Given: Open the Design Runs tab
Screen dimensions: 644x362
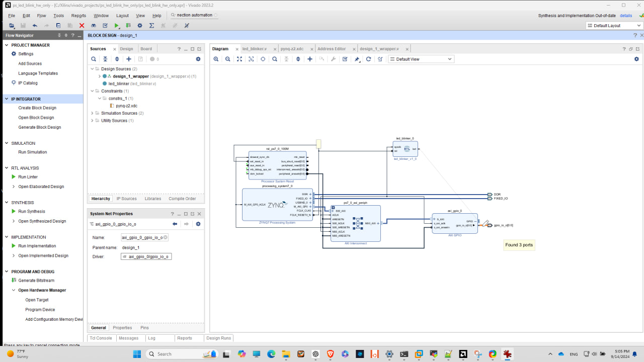Looking at the screenshot, I should tap(218, 338).
